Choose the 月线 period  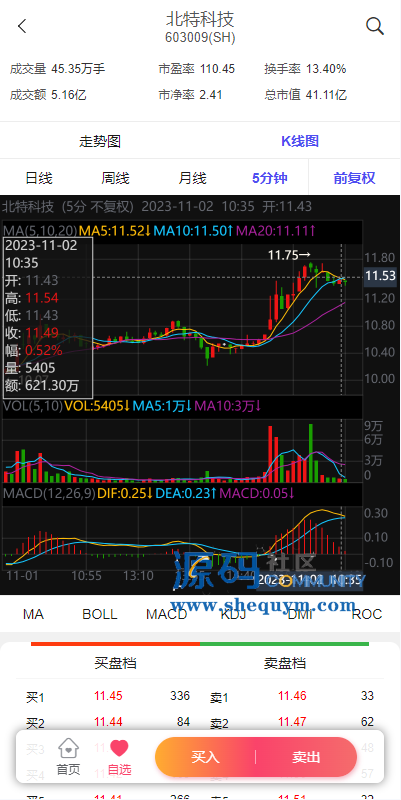(192, 178)
